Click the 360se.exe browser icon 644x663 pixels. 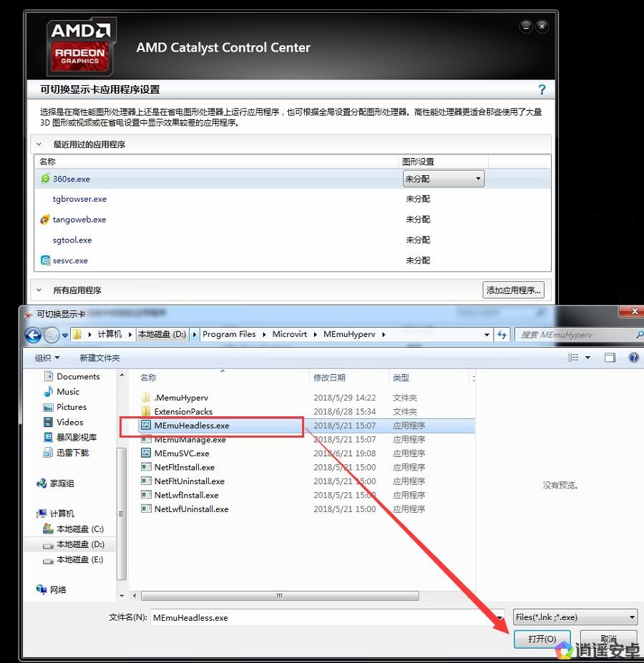coord(46,179)
